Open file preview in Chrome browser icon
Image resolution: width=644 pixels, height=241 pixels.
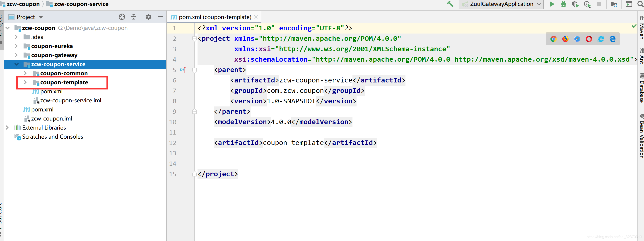click(553, 39)
